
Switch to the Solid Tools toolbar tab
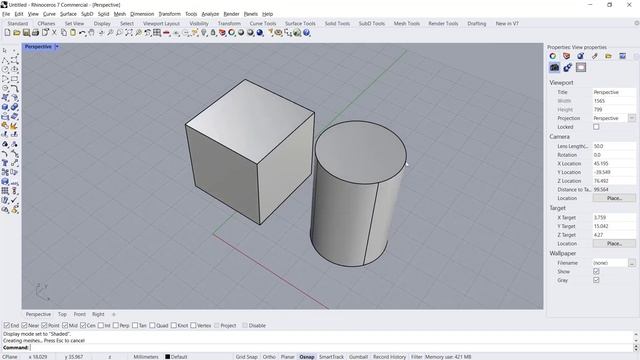pos(337,24)
